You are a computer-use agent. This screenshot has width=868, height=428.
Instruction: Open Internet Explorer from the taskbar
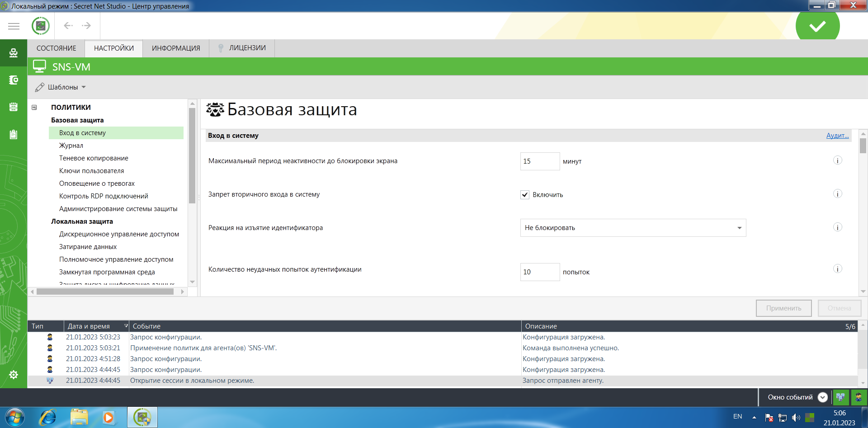[48, 417]
